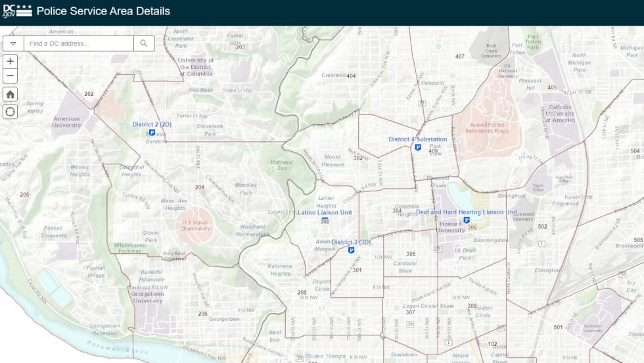Zoom out of the map
The image size is (644, 363).
[x=11, y=76]
